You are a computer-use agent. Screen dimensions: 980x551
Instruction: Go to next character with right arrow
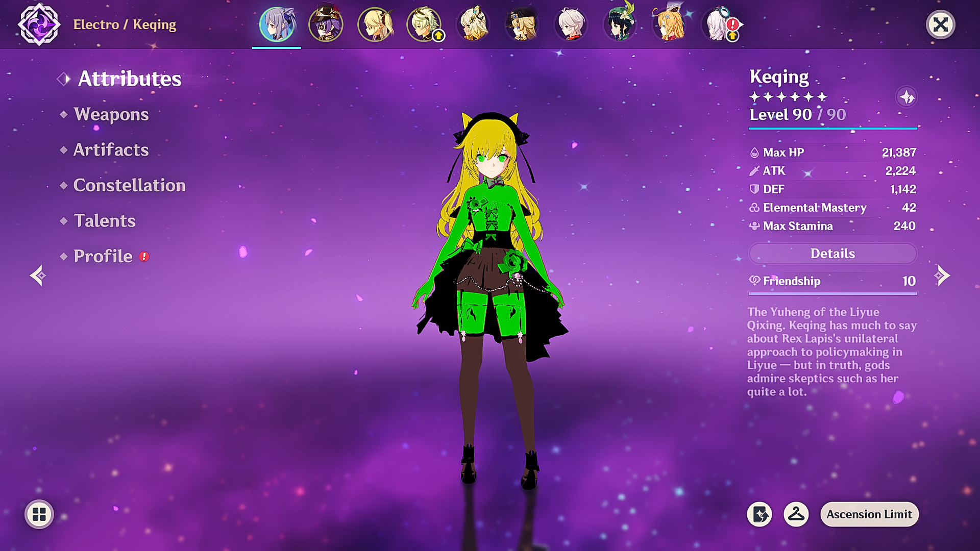(x=942, y=276)
